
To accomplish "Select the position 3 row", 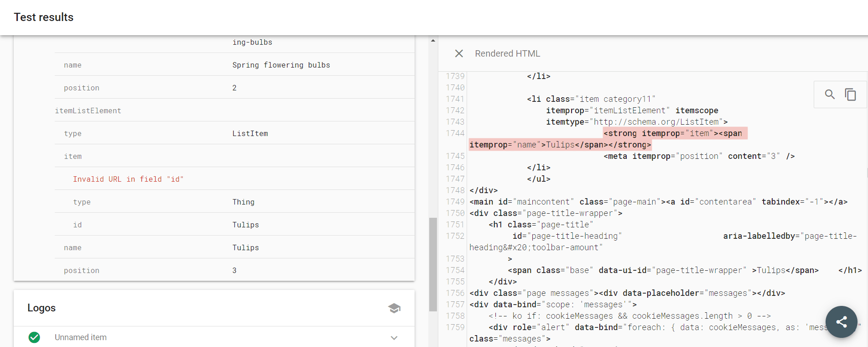I will (234, 271).
